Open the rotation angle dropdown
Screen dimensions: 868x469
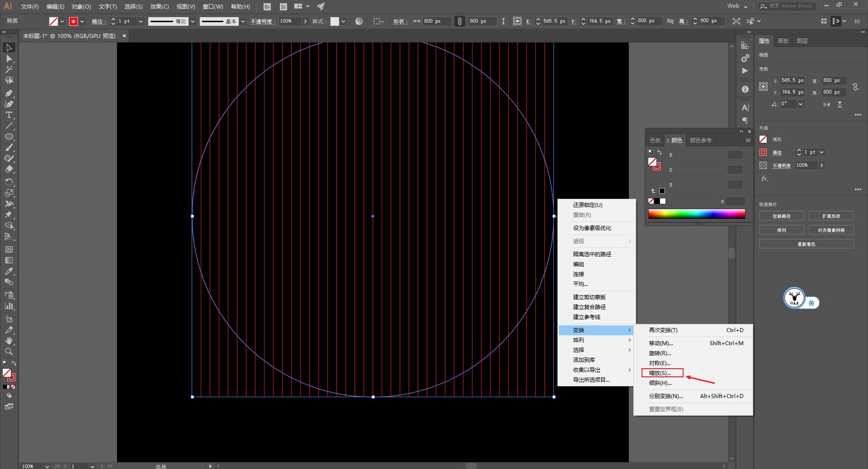(x=801, y=104)
